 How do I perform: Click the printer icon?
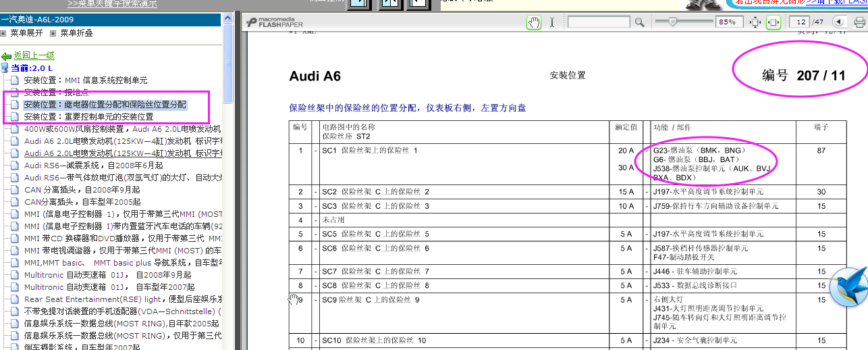(x=859, y=22)
